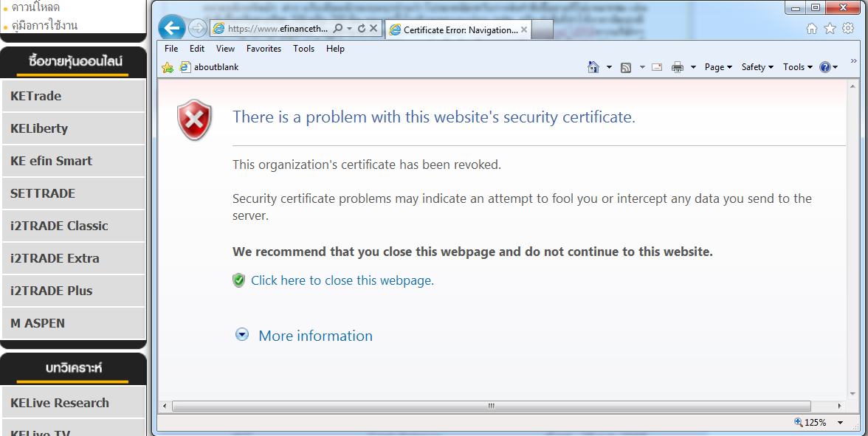
Task: Click the Refresh icon in address bar
Action: tap(362, 29)
